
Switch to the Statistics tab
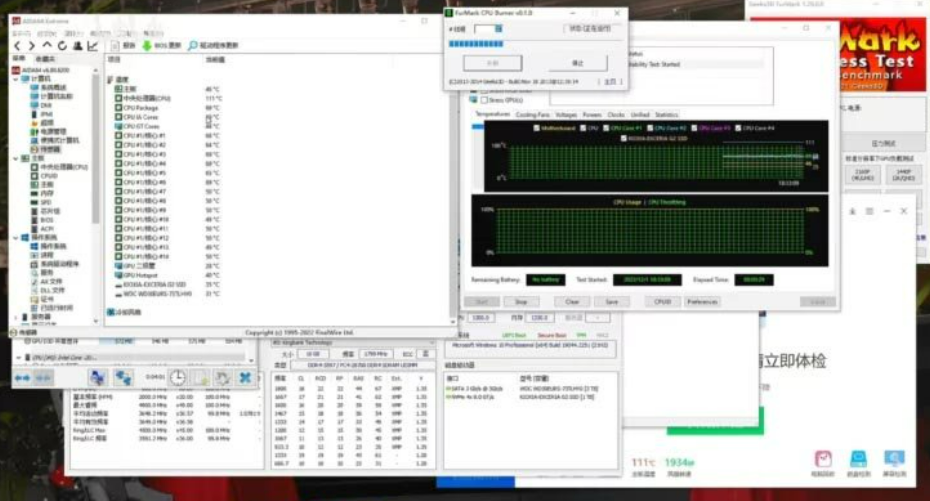(x=667, y=114)
